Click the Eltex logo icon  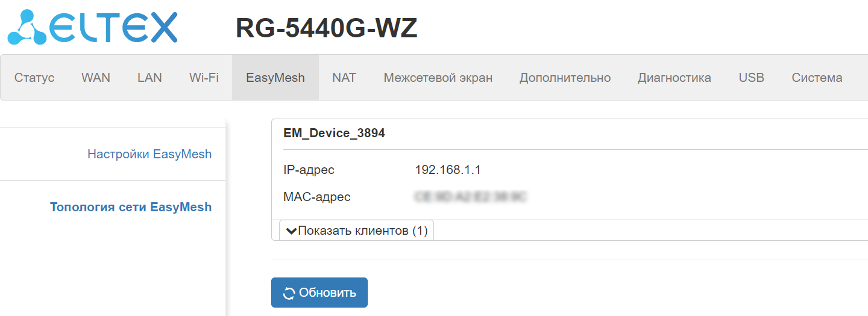tap(27, 28)
